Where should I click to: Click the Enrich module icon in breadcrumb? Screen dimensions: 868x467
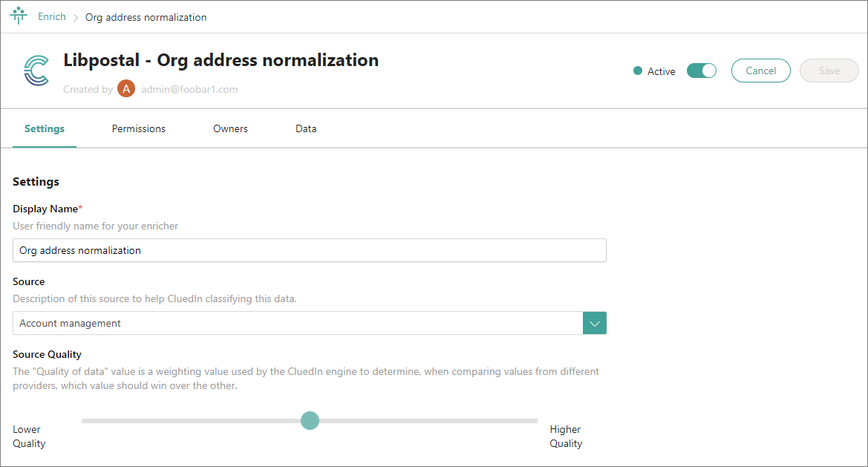(19, 16)
